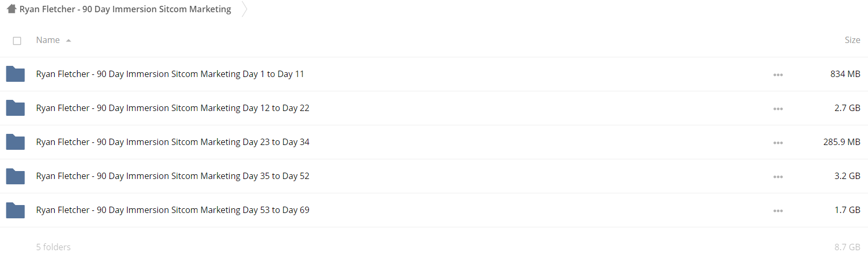Open the Day 35 to Day 52 folder link
Image resolution: width=868 pixels, height=264 pixels.
[173, 176]
